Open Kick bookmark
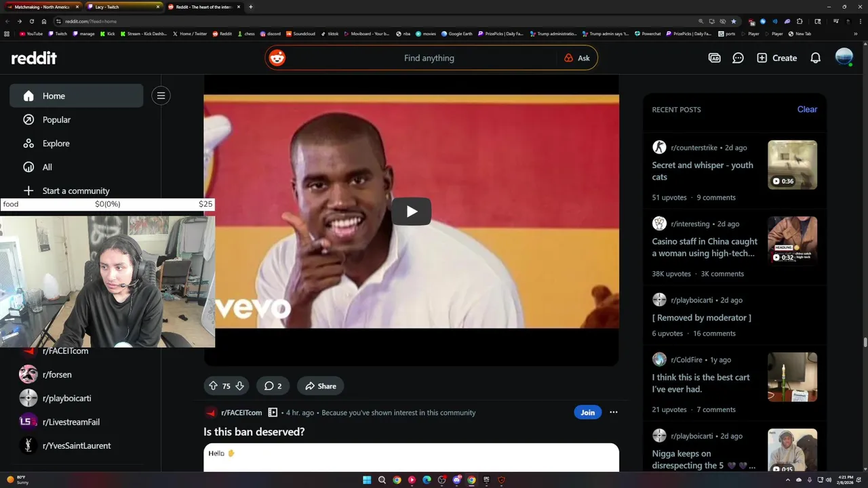 tap(107, 33)
